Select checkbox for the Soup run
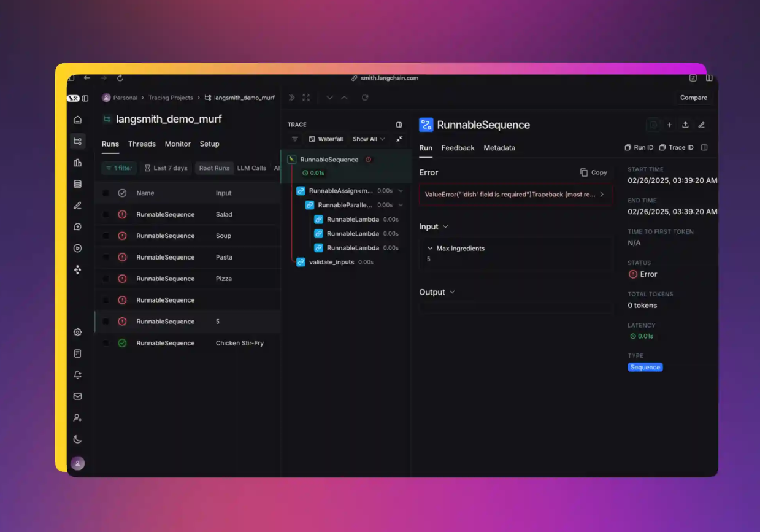Image resolution: width=760 pixels, height=532 pixels. click(x=106, y=236)
